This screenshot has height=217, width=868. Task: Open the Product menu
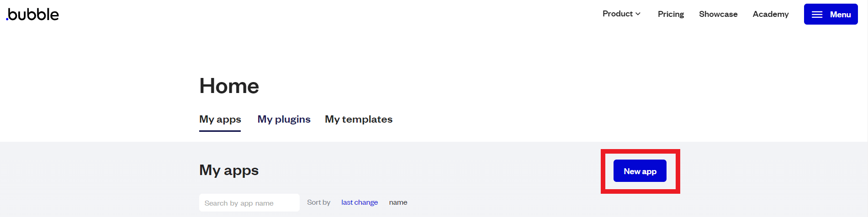(x=618, y=14)
